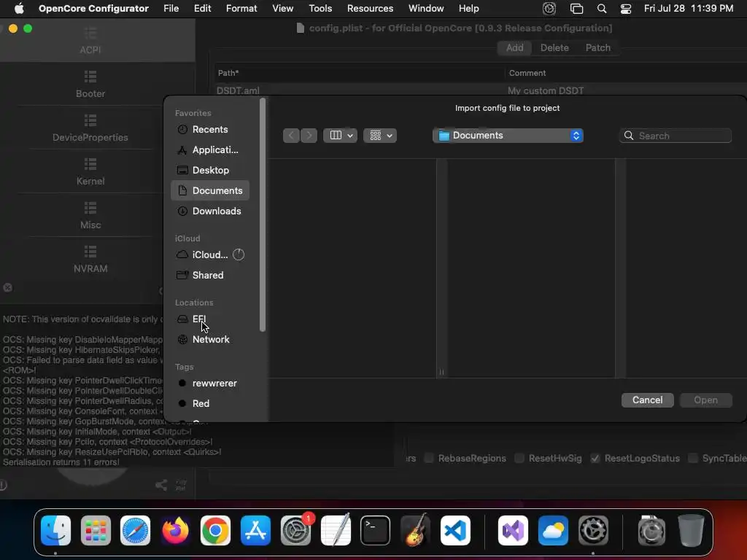Launch GarageBand from the Dock
Image resolution: width=747 pixels, height=560 pixels.
point(415,530)
